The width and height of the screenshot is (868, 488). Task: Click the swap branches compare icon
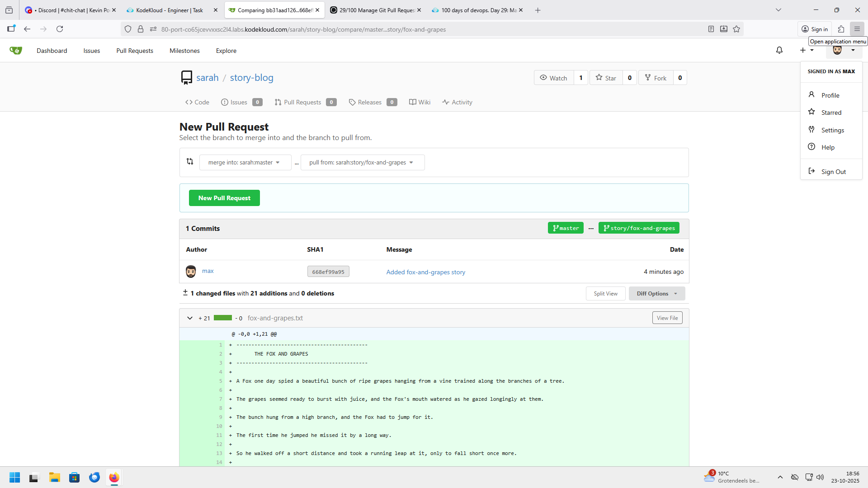(x=190, y=162)
